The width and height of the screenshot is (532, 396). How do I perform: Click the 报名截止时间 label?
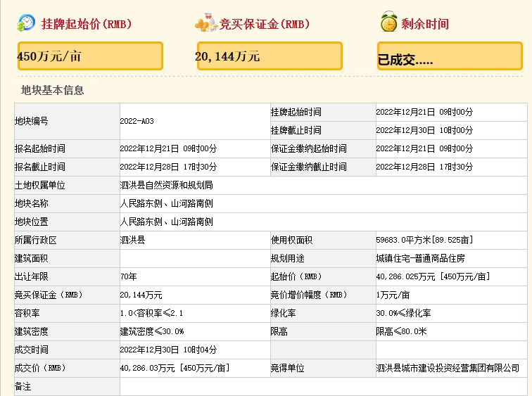coord(39,167)
